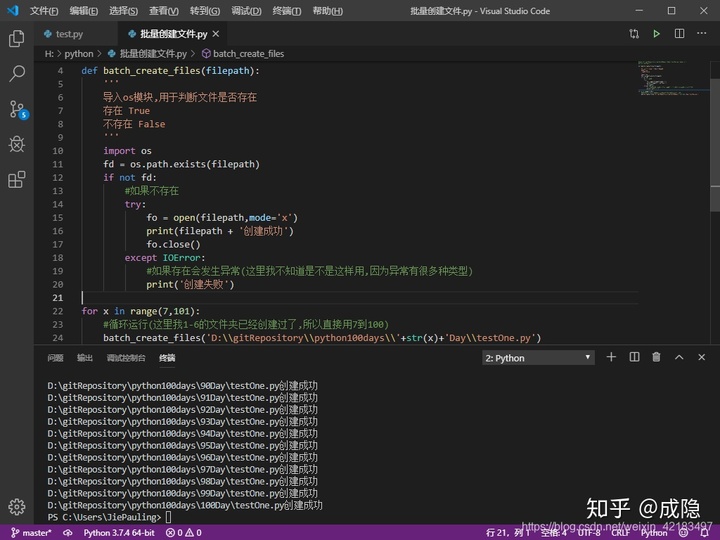Open the 调试(D) menu
Image resolution: width=720 pixels, height=540 pixels.
pyautogui.click(x=246, y=11)
